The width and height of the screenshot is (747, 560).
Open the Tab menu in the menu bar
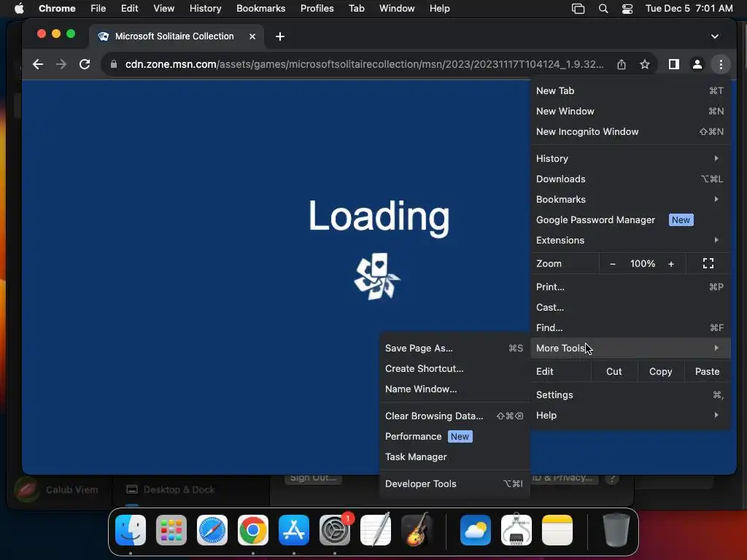click(356, 9)
